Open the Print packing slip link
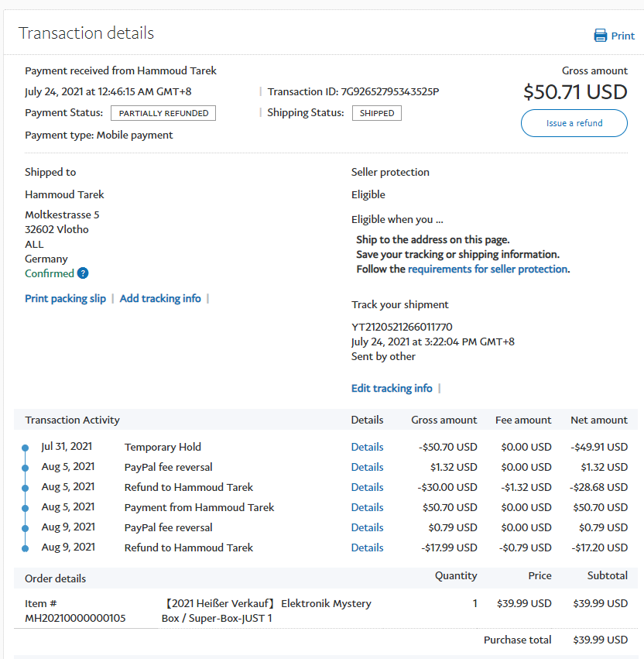The height and width of the screenshot is (659, 644). [65, 299]
